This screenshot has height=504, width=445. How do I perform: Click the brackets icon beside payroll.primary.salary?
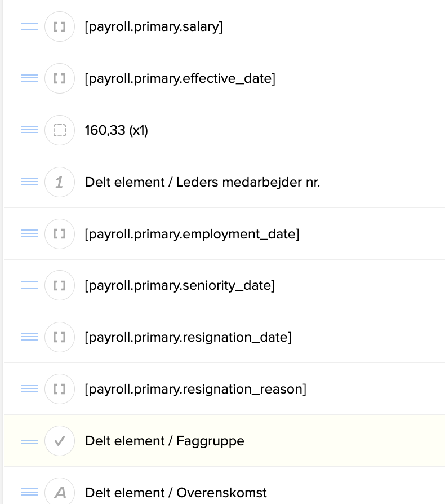[x=60, y=26]
